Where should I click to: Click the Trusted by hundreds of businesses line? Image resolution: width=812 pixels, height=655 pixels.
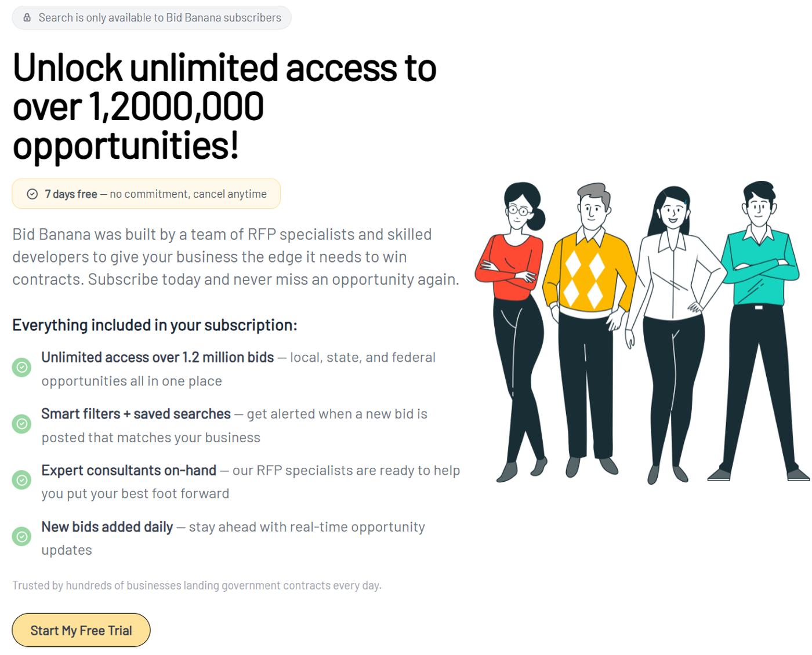point(197,585)
